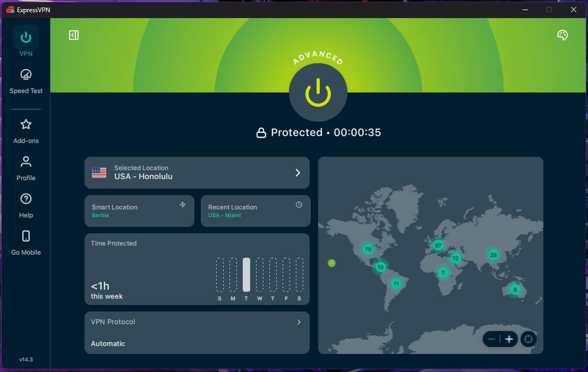Click the '<1h' this week value
This screenshot has width=588, height=372.
pyautogui.click(x=100, y=286)
